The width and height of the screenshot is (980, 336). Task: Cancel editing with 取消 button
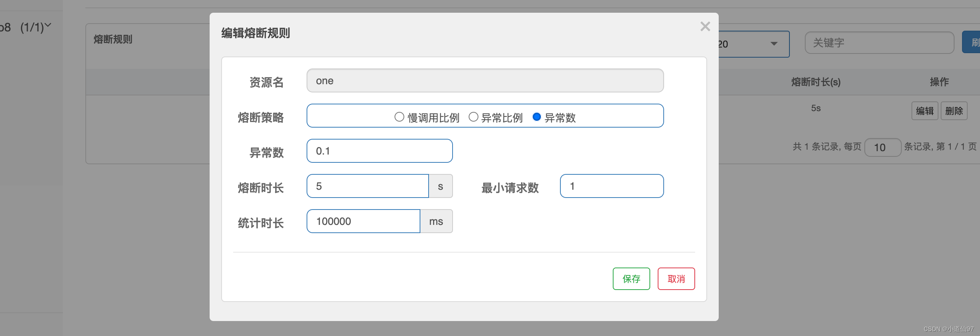click(x=676, y=279)
